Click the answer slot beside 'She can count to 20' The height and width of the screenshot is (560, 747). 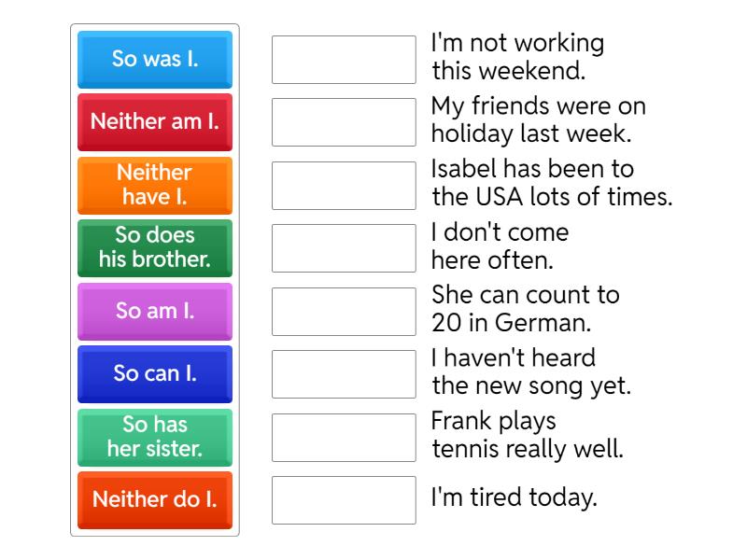click(344, 312)
